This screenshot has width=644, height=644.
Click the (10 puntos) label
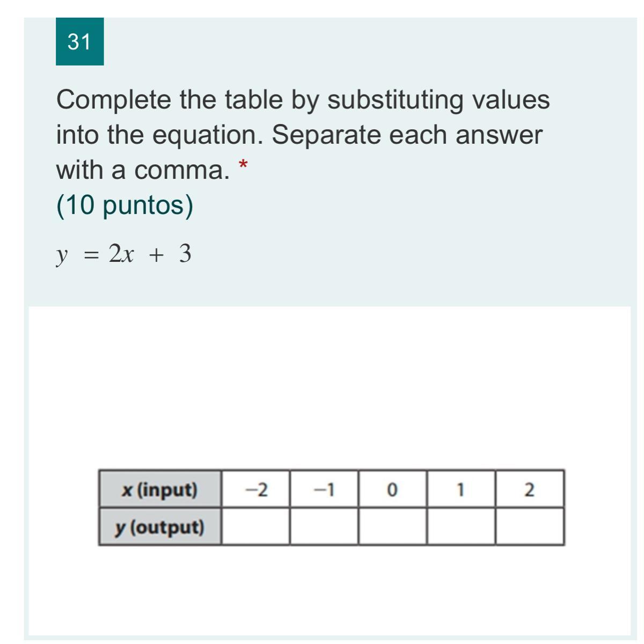[125, 205]
